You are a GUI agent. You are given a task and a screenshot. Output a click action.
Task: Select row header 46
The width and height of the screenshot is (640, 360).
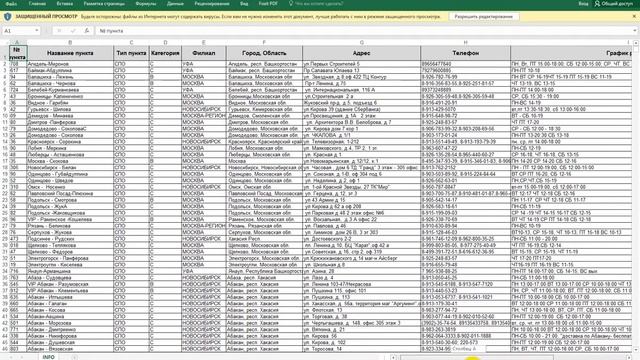4,349
